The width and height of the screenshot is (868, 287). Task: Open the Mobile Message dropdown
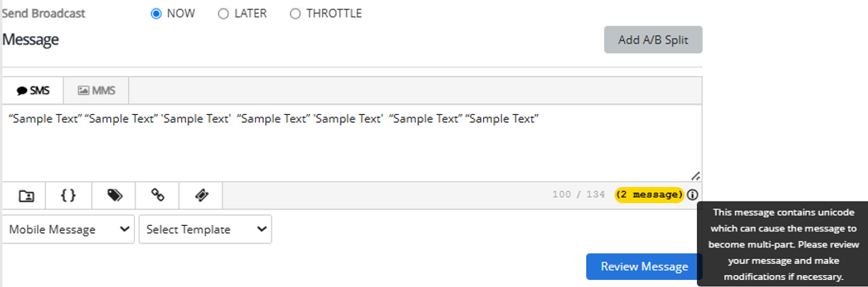pyautogui.click(x=68, y=229)
